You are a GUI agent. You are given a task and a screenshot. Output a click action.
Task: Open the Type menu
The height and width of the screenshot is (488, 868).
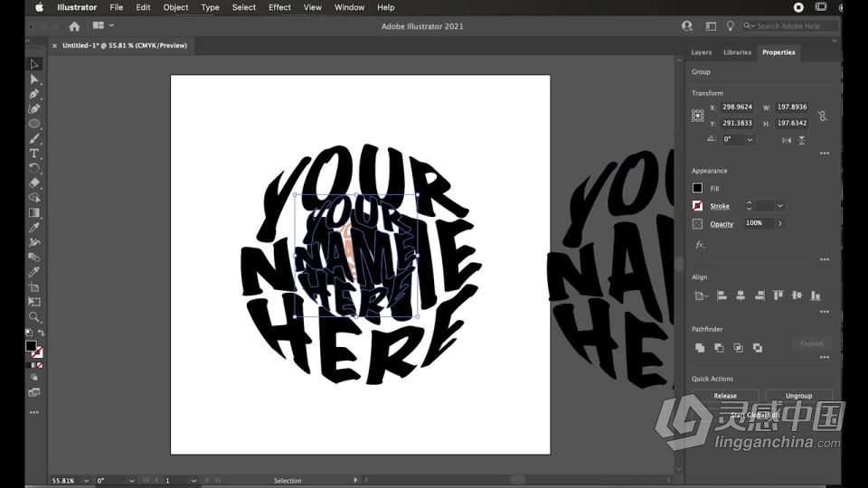210,7
